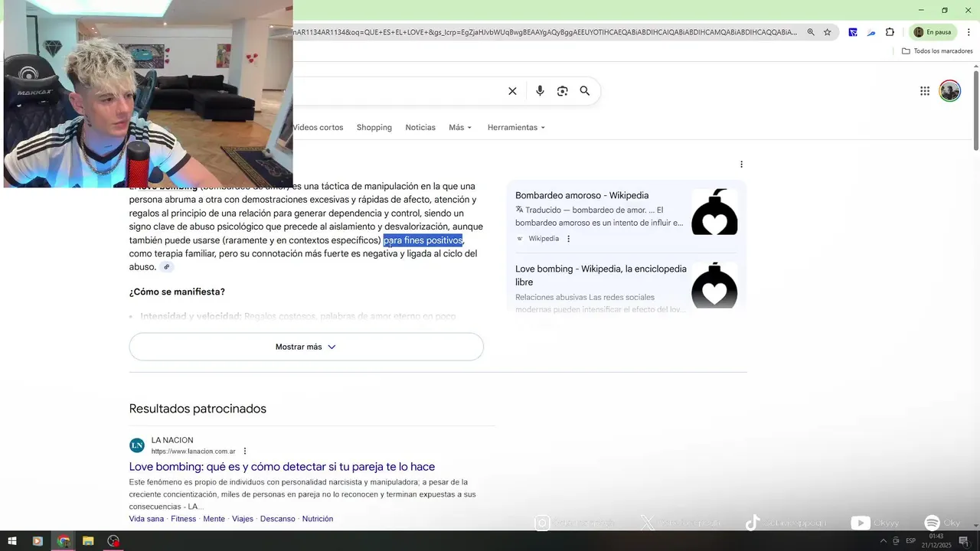Open Love bombing Wikipedia thumbnail image
Screen dimensions: 980x551
714,285
